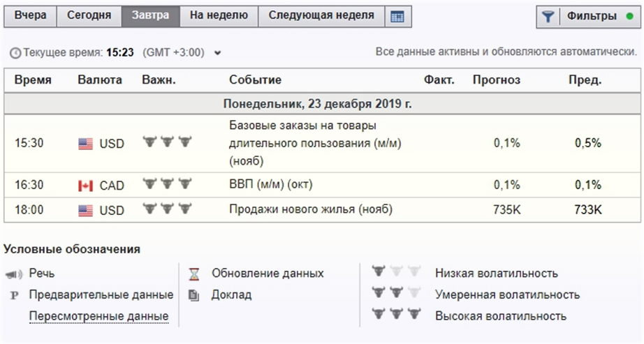The width and height of the screenshot is (644, 344).
Task: Click the speaker icon for Речь
Action: (x=15, y=274)
